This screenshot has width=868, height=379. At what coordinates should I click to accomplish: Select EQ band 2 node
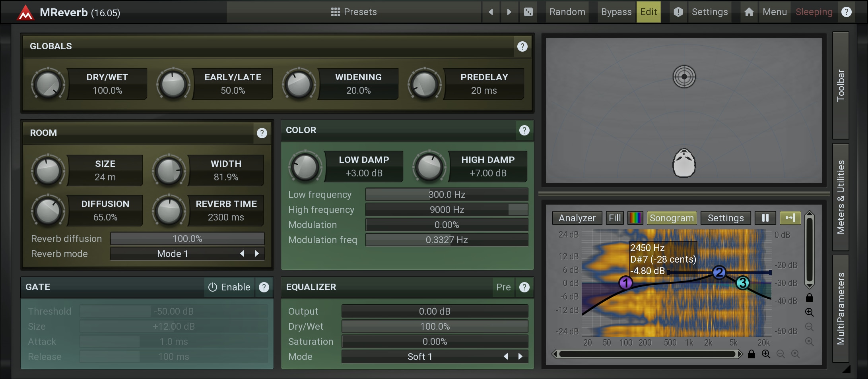(x=719, y=273)
